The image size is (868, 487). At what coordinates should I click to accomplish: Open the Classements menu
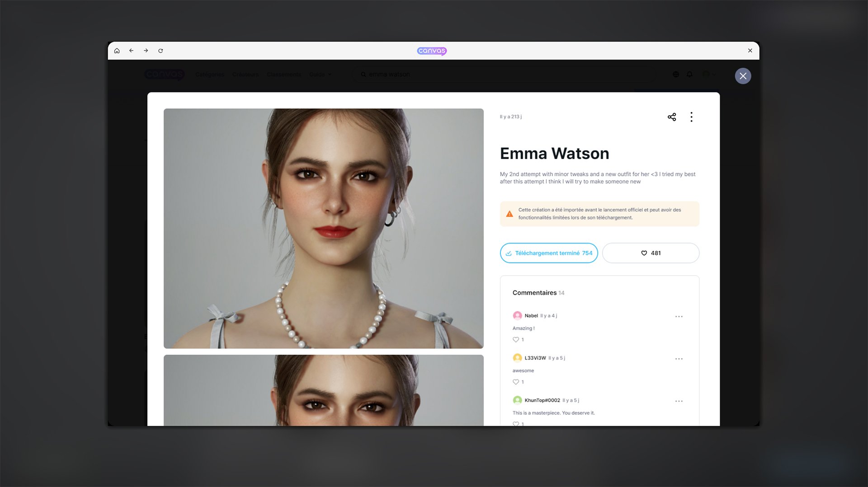(284, 75)
